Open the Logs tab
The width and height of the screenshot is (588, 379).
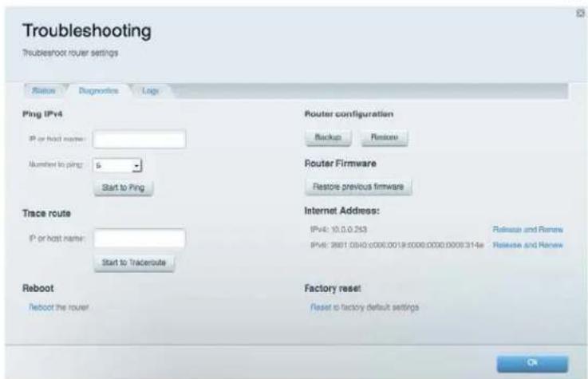point(150,91)
